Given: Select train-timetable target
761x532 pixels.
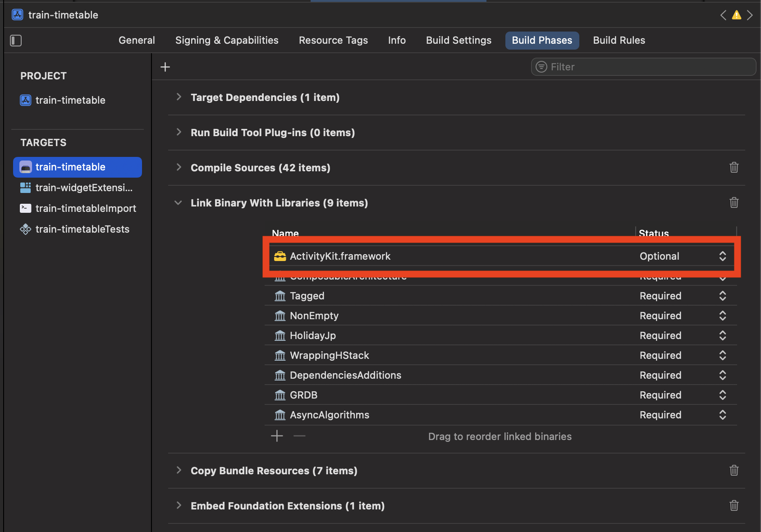Looking at the screenshot, I should [78, 167].
